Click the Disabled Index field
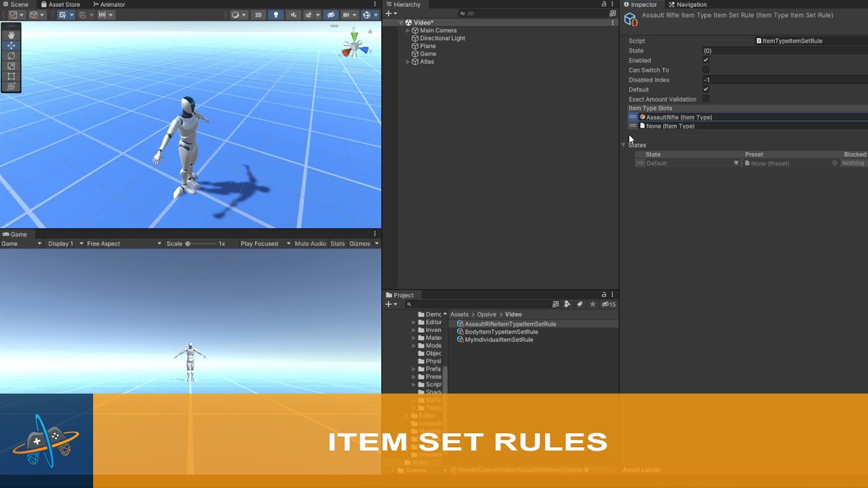Screen dimensions: 868x488 [x=785, y=80]
